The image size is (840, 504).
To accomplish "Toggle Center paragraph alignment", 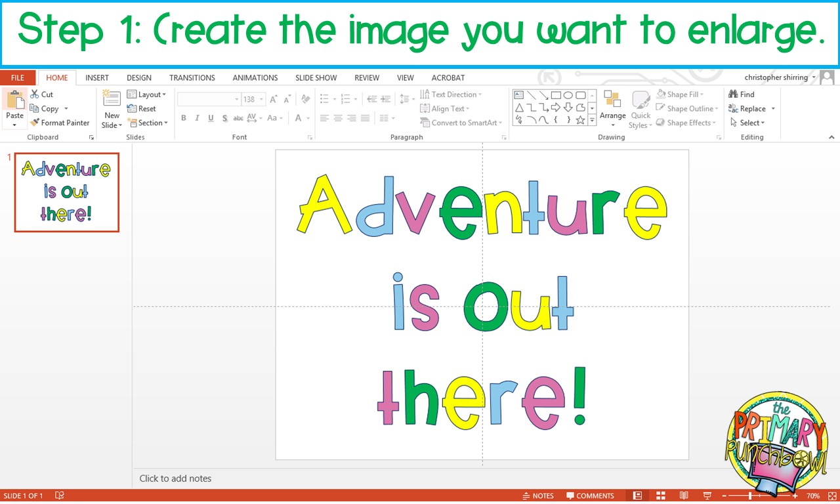I will 338,118.
